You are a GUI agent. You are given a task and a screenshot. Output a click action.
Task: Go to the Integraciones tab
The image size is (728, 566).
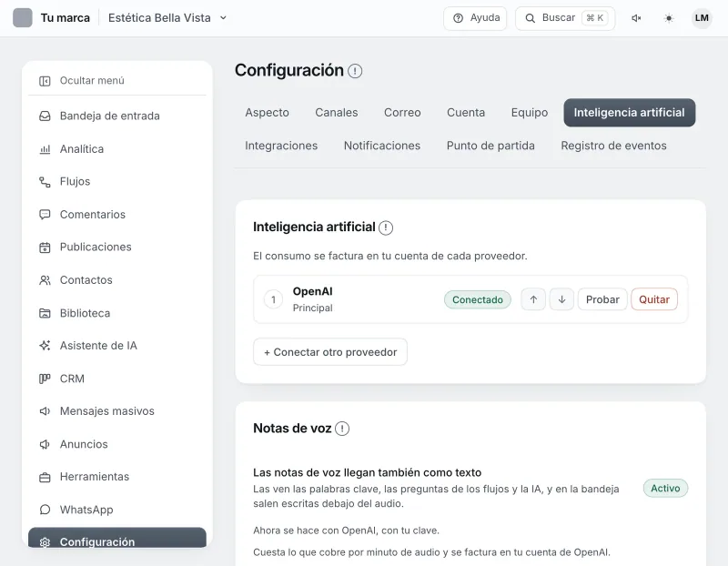point(281,146)
